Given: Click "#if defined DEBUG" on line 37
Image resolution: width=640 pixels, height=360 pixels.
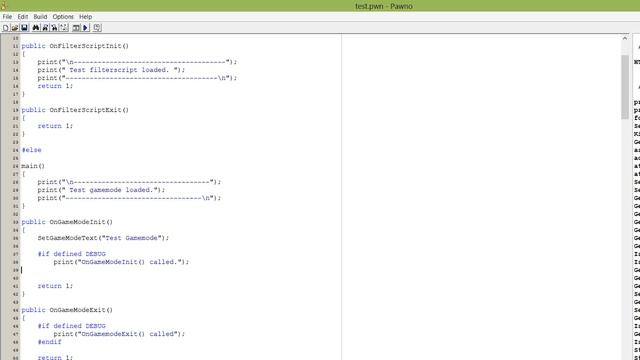Looking at the screenshot, I should coord(71,254).
